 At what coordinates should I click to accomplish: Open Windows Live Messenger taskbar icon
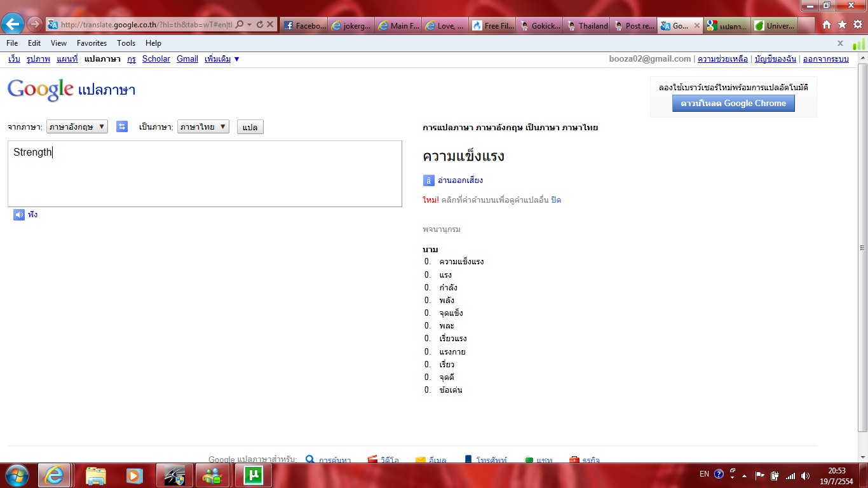(212, 475)
